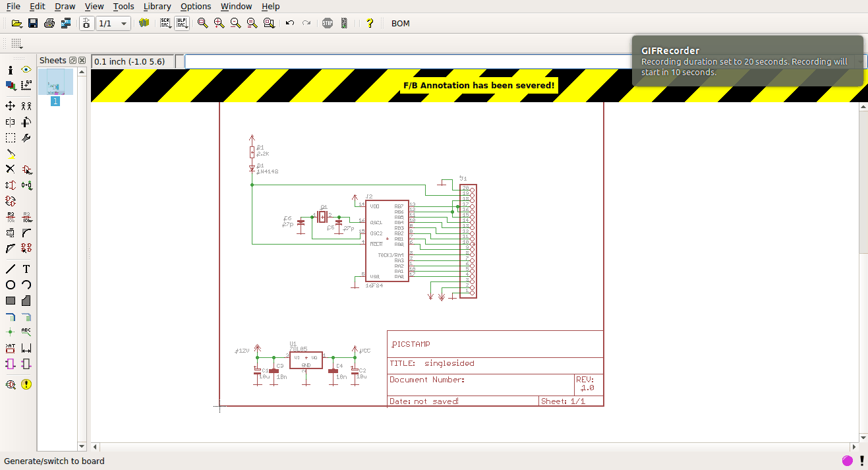The image size is (868, 470).
Task: Expand the run ULP dropdown
Action: tap(183, 23)
